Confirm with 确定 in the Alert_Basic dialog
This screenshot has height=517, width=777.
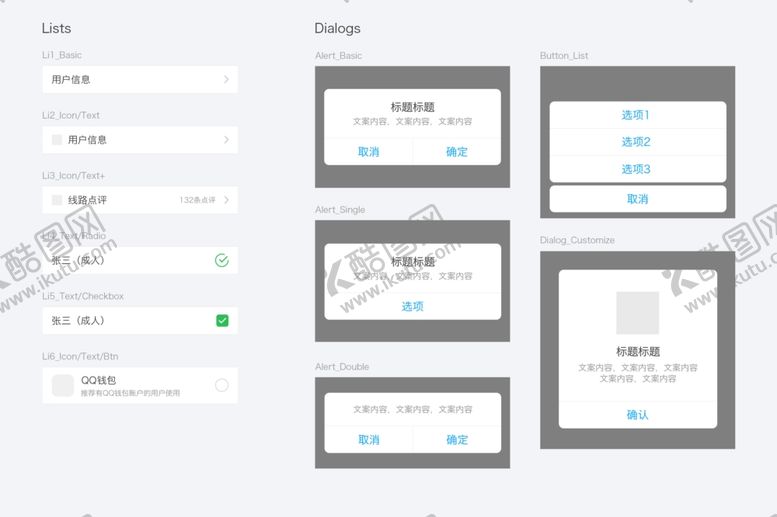457,152
